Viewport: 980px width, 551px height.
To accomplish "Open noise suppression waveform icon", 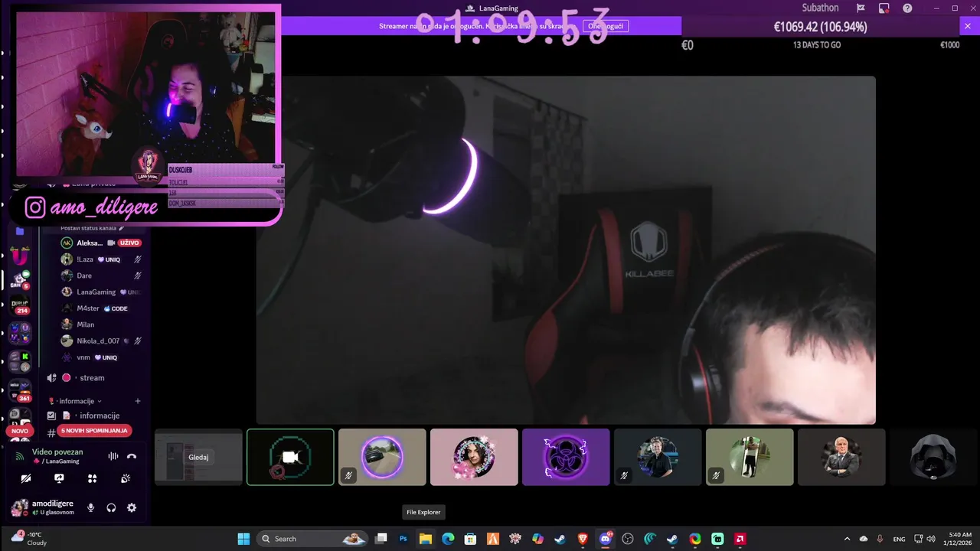I will click(113, 456).
